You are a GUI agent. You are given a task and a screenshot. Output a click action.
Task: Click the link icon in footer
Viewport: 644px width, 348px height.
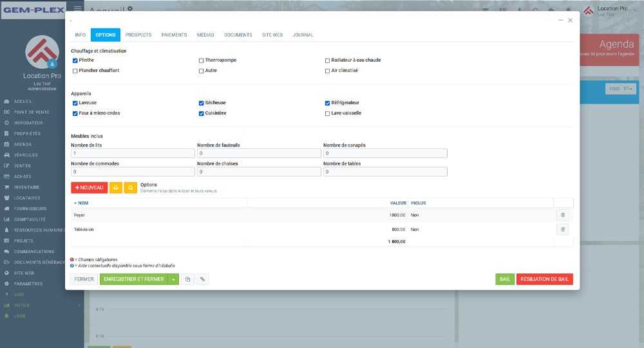tap(202, 279)
